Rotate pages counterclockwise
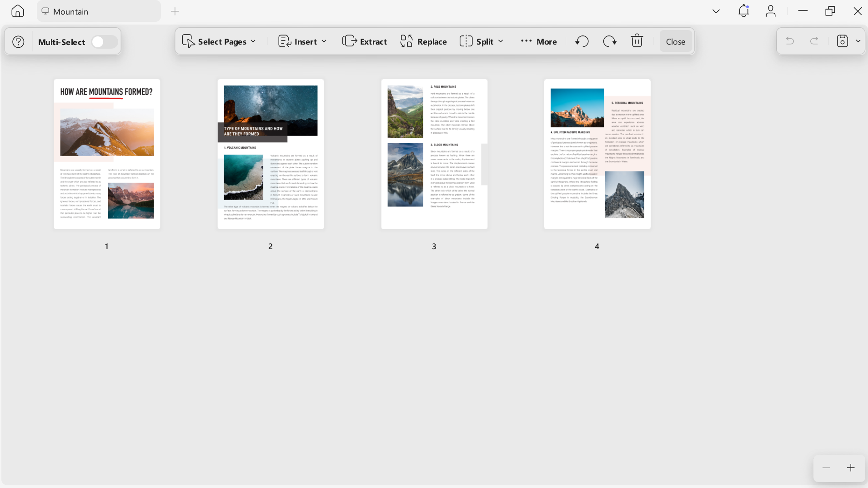This screenshot has height=488, width=868. (x=582, y=41)
